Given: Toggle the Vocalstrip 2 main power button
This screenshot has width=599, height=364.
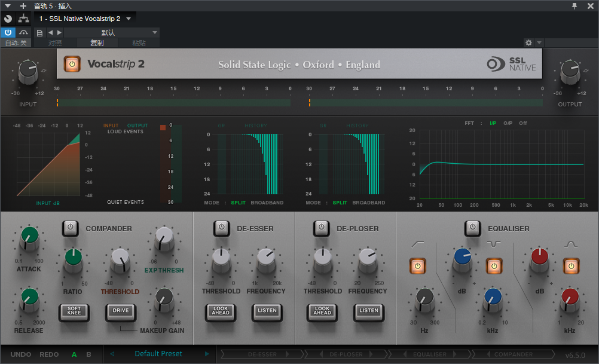Looking at the screenshot, I should 72,64.
